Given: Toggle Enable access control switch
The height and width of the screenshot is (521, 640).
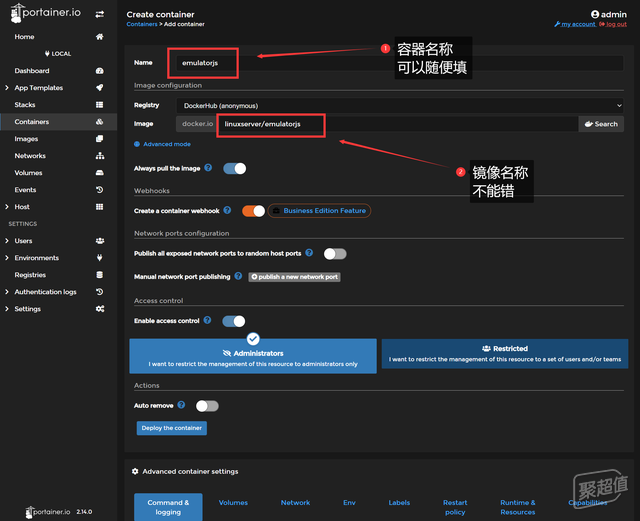Looking at the screenshot, I should coord(234,321).
